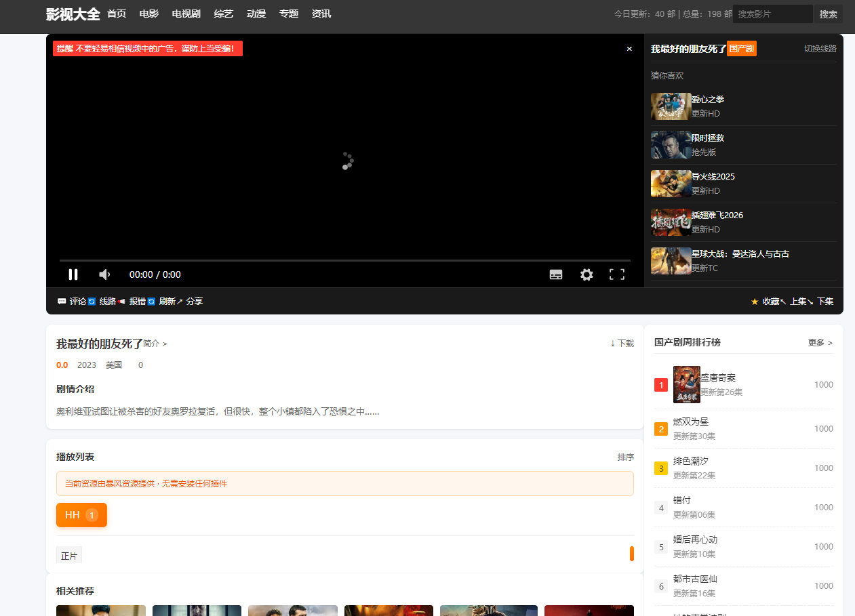This screenshot has height=616, width=855.
Task: Dismiss the red ad warning banner
Action: 629,49
